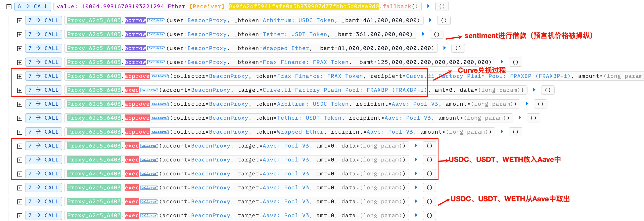Open the highlighted receiver address 0x9f626f59

(x=304, y=7)
